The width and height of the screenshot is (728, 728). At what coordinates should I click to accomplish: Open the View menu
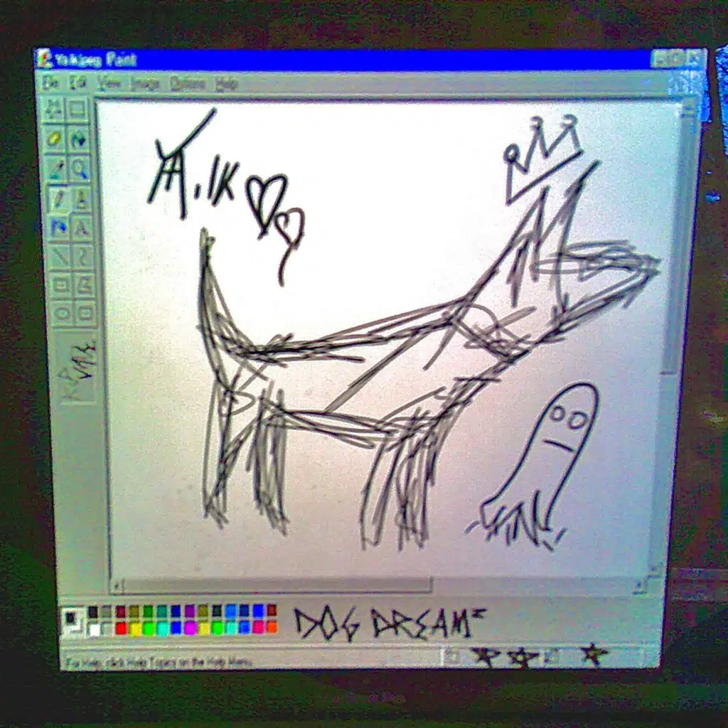click(109, 83)
